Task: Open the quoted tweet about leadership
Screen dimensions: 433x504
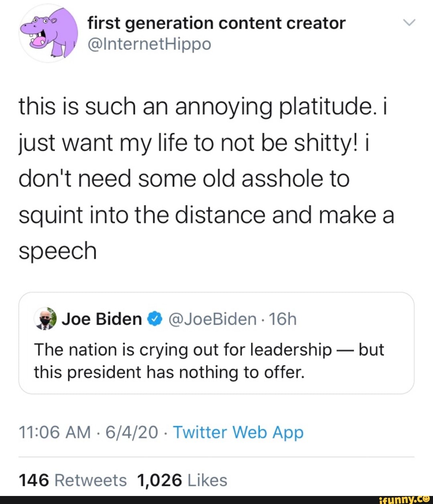Action: point(216,343)
